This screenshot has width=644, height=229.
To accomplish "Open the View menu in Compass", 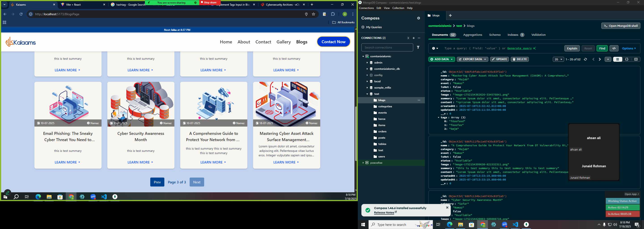I will pos(386,8).
